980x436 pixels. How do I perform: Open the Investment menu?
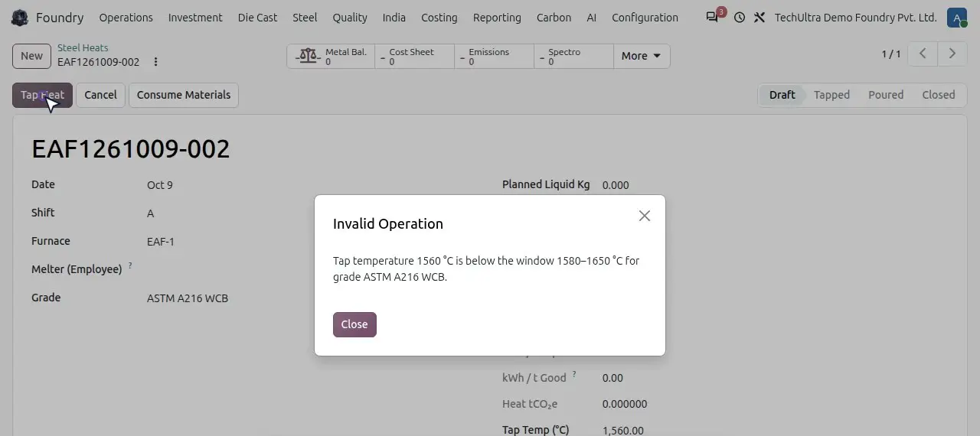(x=195, y=18)
